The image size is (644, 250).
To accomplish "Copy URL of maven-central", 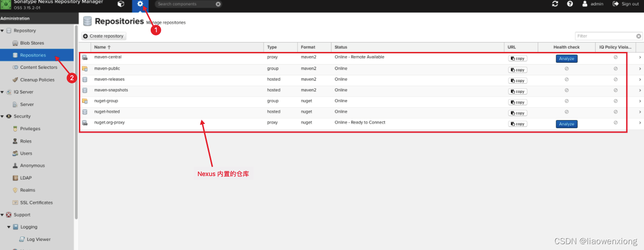I will click(x=518, y=59).
